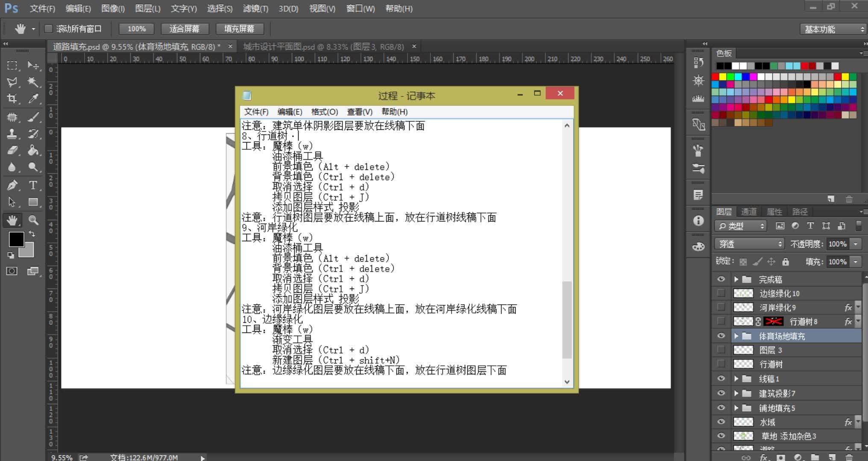Viewport: 868px width, 461px height.
Task: Select the Rectangle shape tool
Action: (33, 202)
